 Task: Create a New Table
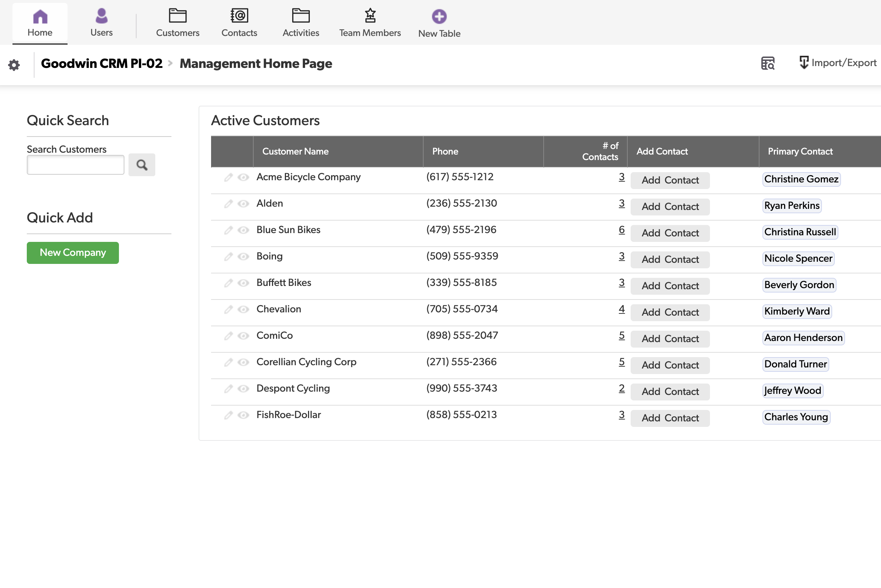(x=439, y=17)
